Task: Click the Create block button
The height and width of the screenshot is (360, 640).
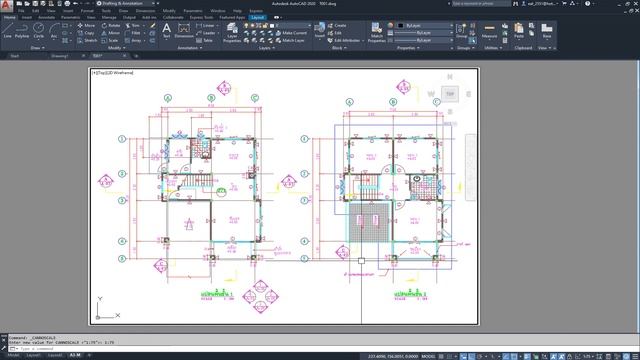Action: coord(337,25)
